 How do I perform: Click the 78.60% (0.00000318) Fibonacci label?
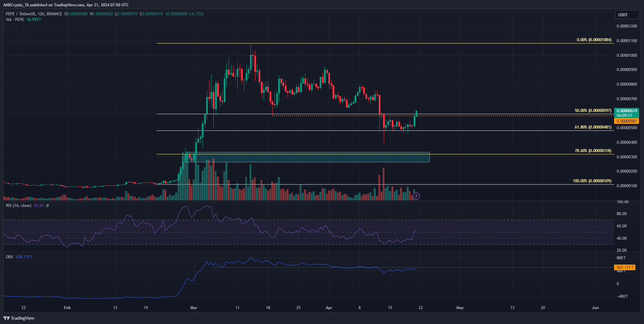click(x=593, y=151)
